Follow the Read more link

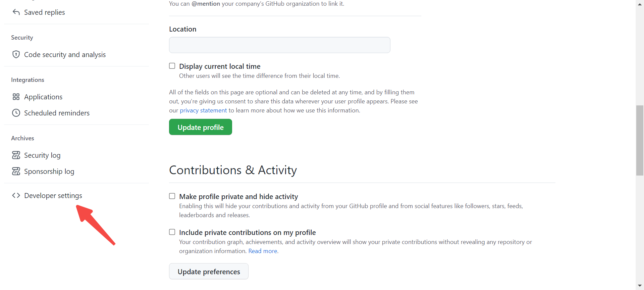coord(263,251)
